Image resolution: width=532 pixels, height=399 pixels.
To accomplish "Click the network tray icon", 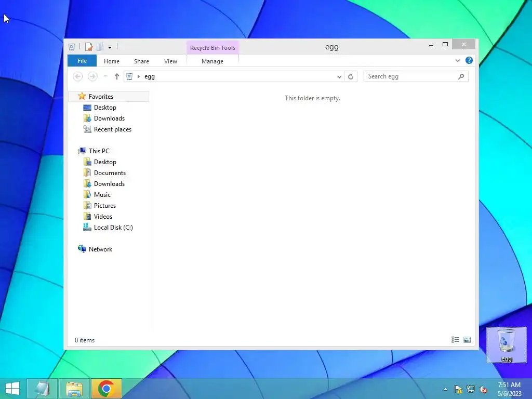I will [471, 389].
